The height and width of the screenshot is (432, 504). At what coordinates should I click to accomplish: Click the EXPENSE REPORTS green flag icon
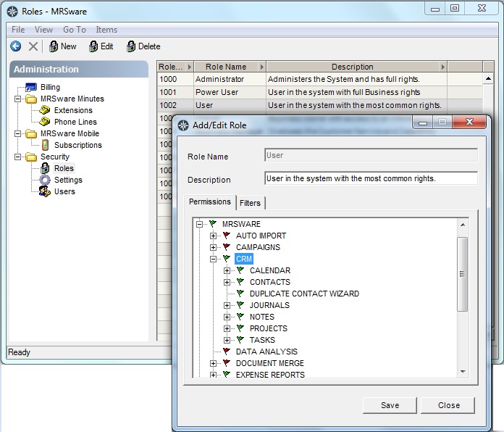click(x=227, y=374)
